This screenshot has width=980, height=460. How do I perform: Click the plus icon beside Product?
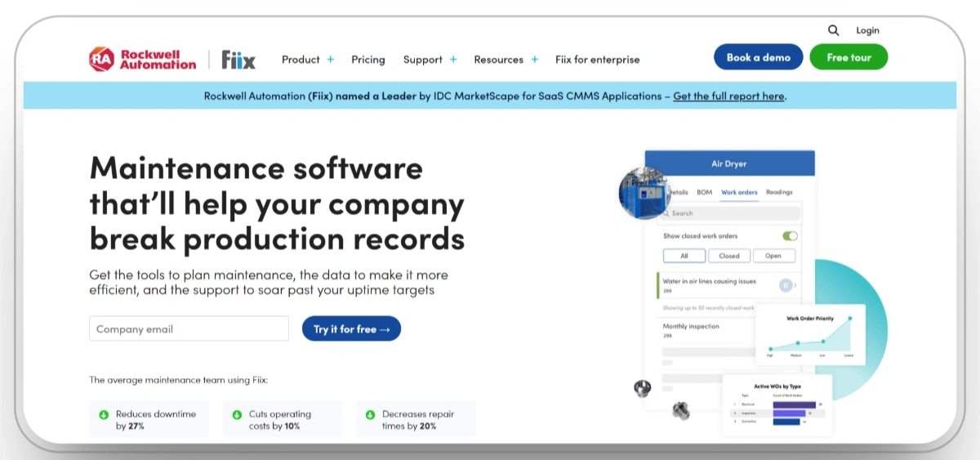pyautogui.click(x=331, y=60)
